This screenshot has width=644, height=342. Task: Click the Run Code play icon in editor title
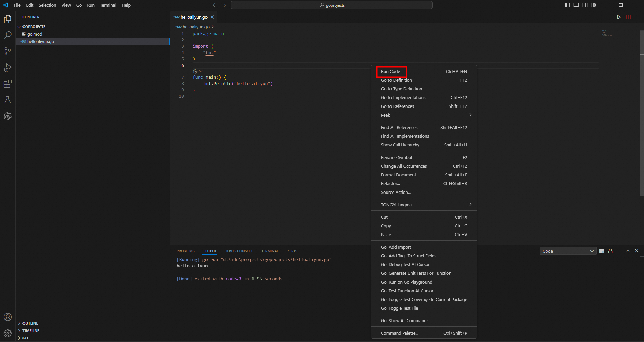point(619,17)
